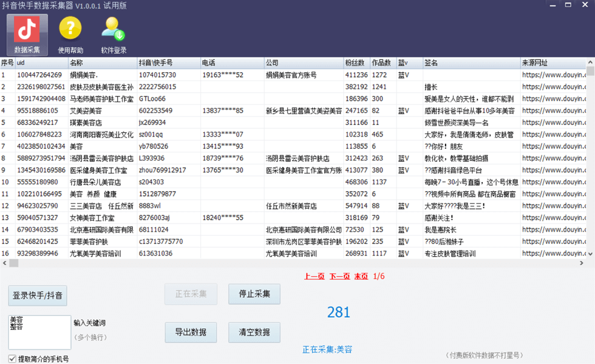595x364 pixels.
Task: Sort by the 蓝v column header
Action: click(x=409, y=63)
